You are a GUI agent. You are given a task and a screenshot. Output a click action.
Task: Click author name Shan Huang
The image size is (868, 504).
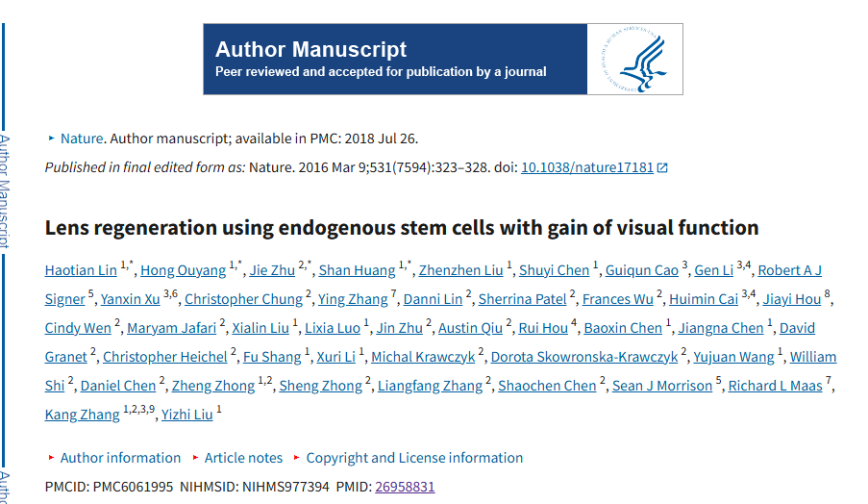click(x=357, y=270)
